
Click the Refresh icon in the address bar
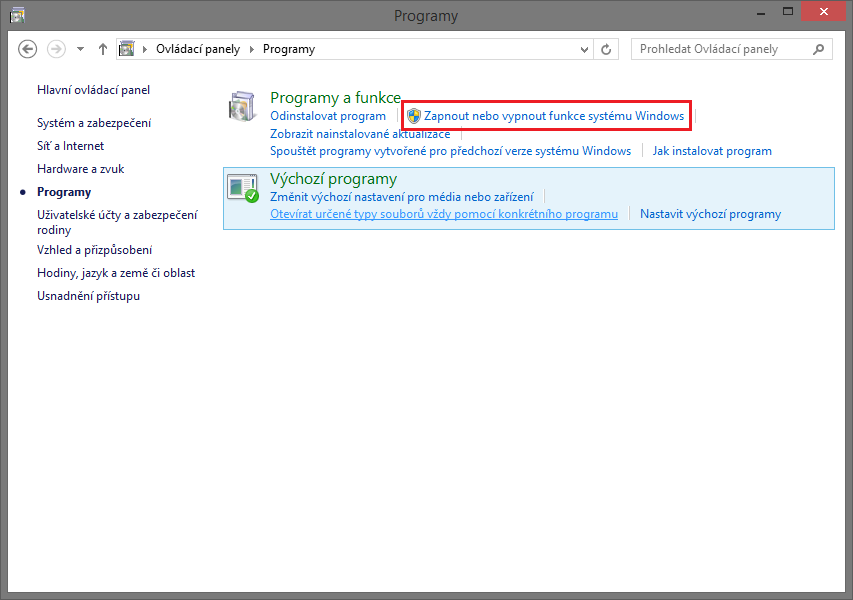tap(606, 48)
